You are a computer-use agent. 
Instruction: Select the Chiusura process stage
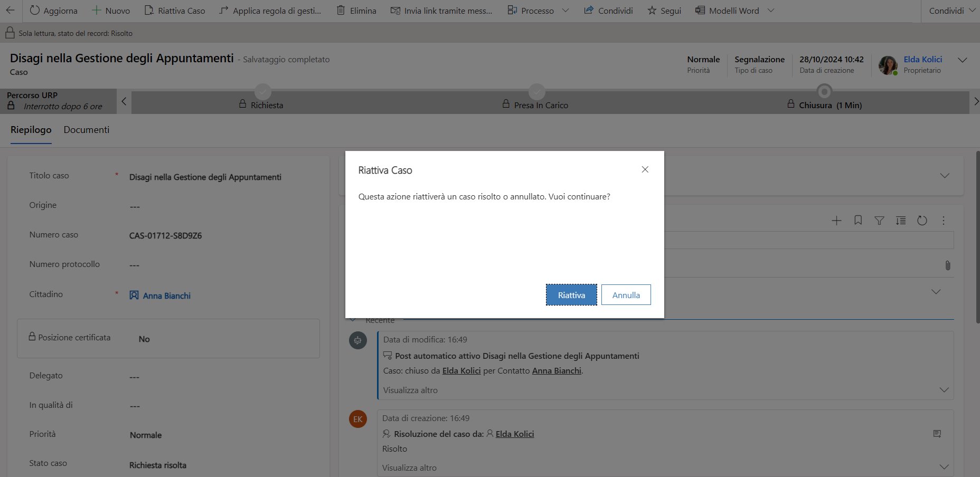coord(824,105)
